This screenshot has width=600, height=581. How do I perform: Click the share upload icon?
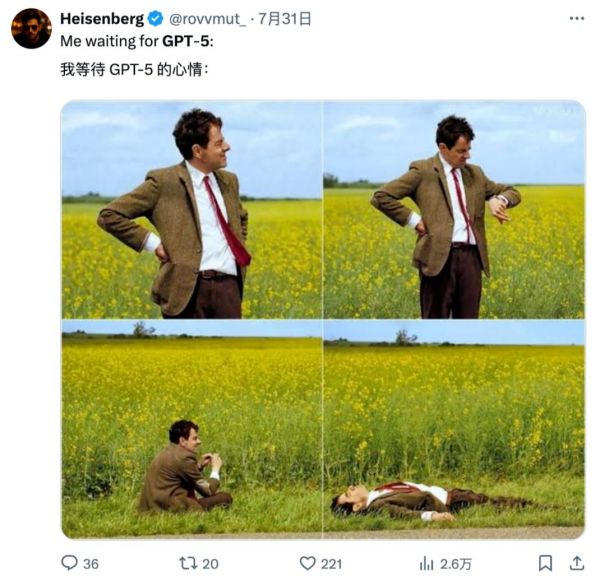(x=577, y=563)
